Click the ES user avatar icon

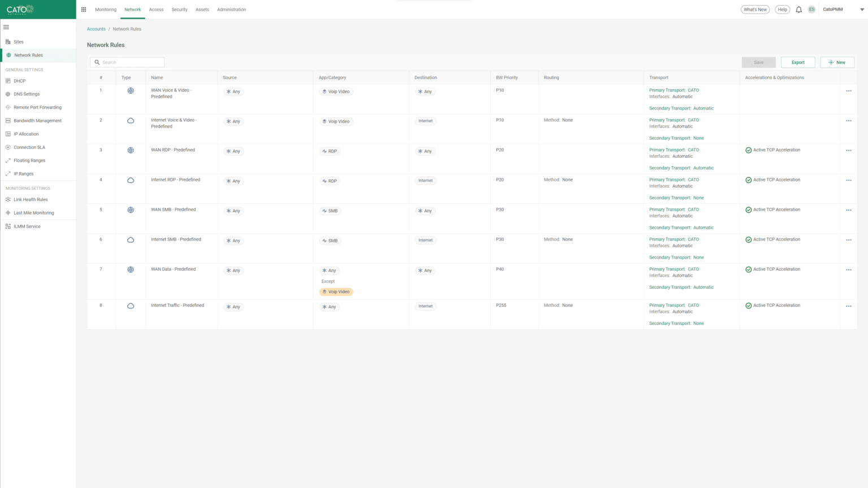[811, 10]
